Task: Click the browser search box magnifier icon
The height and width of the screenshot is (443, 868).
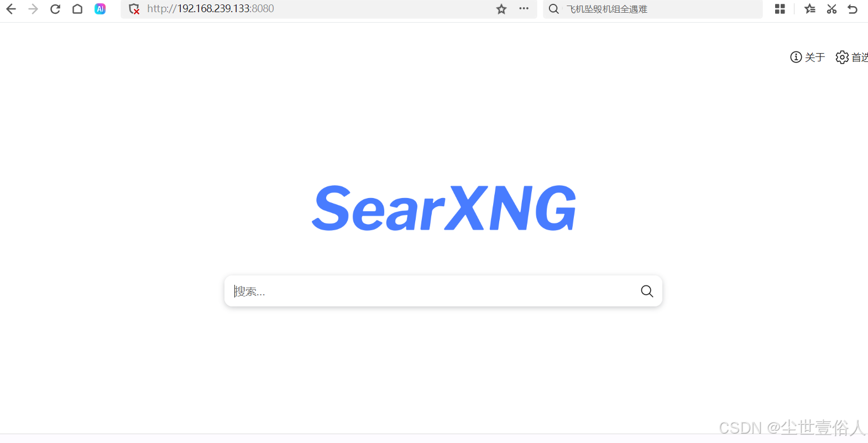Action: [553, 9]
